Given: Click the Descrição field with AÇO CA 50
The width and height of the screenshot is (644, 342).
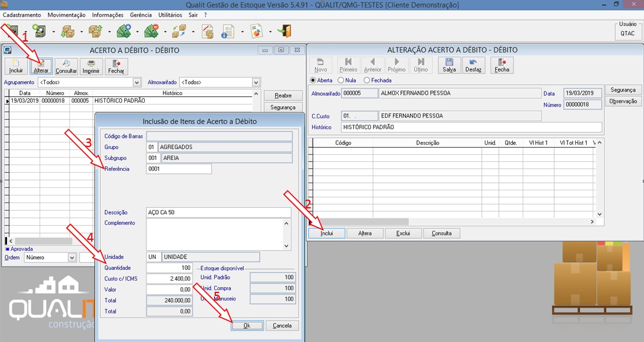Looking at the screenshot, I should [219, 212].
